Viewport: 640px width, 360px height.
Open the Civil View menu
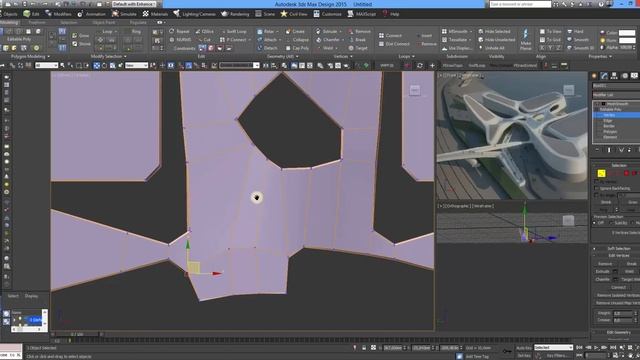click(294, 14)
